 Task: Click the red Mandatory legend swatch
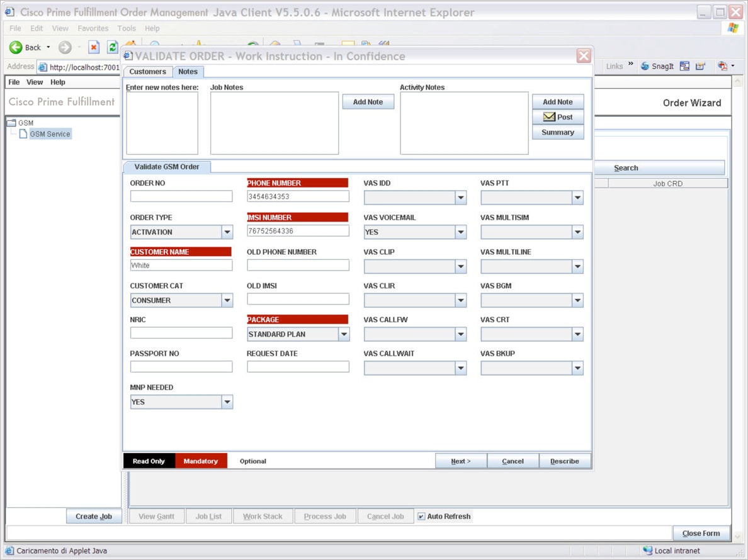[201, 461]
